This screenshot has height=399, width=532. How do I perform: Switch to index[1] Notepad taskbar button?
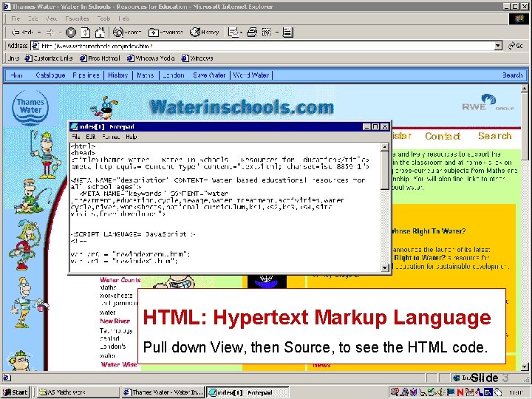tap(248, 392)
